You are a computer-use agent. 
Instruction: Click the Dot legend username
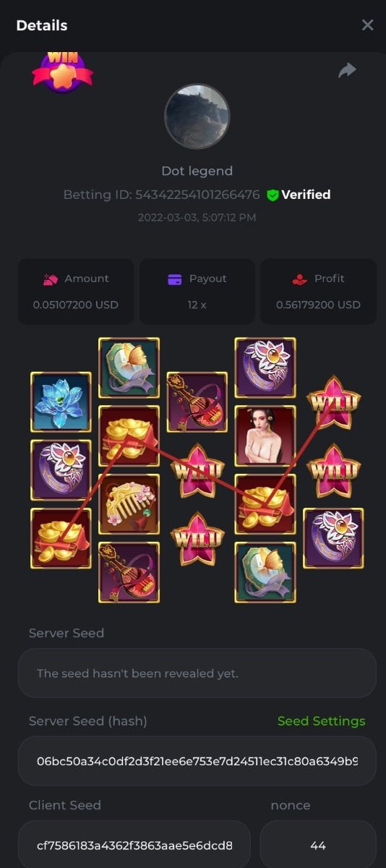pyautogui.click(x=197, y=171)
